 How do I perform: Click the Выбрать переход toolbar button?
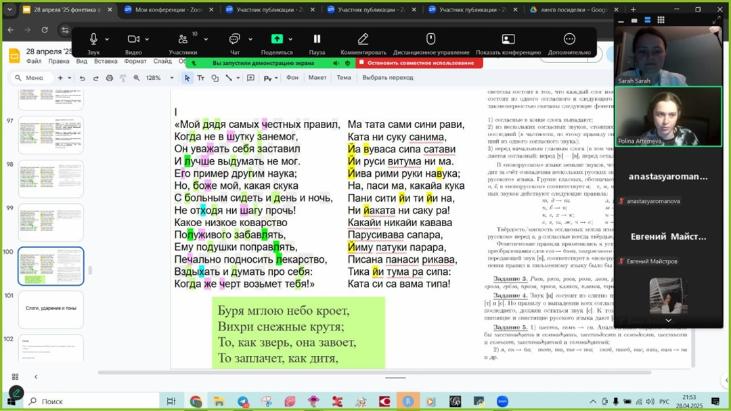click(x=387, y=77)
